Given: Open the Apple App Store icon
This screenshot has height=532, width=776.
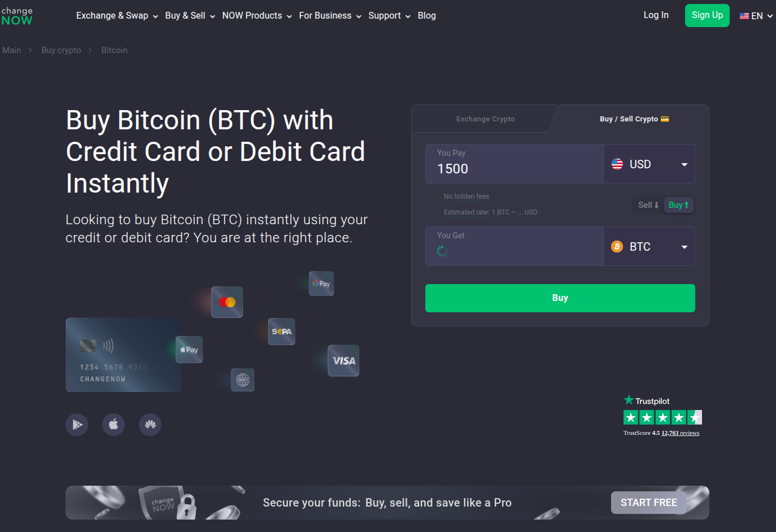Looking at the screenshot, I should tap(114, 425).
